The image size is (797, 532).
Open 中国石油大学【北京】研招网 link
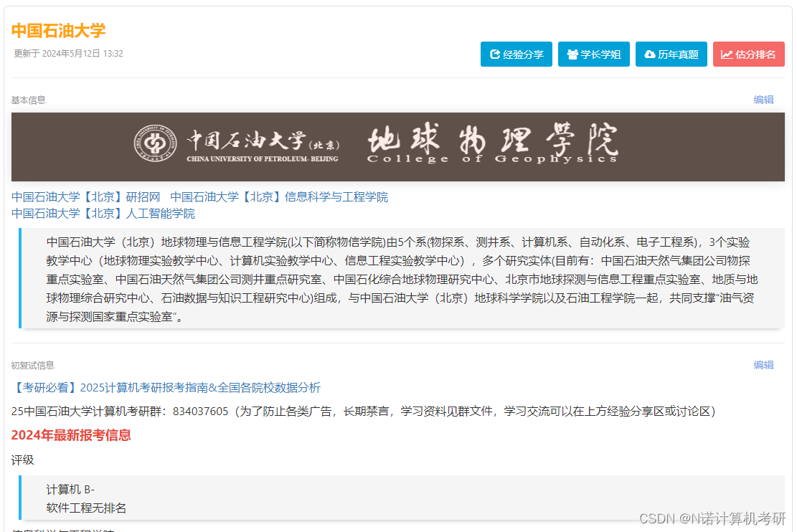click(x=86, y=196)
